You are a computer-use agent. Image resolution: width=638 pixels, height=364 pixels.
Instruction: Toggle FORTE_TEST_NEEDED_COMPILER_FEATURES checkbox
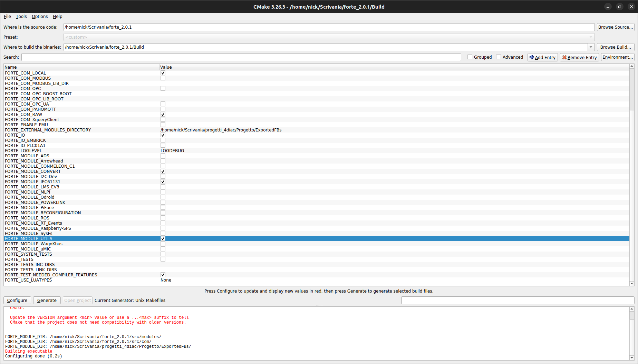pyautogui.click(x=163, y=275)
